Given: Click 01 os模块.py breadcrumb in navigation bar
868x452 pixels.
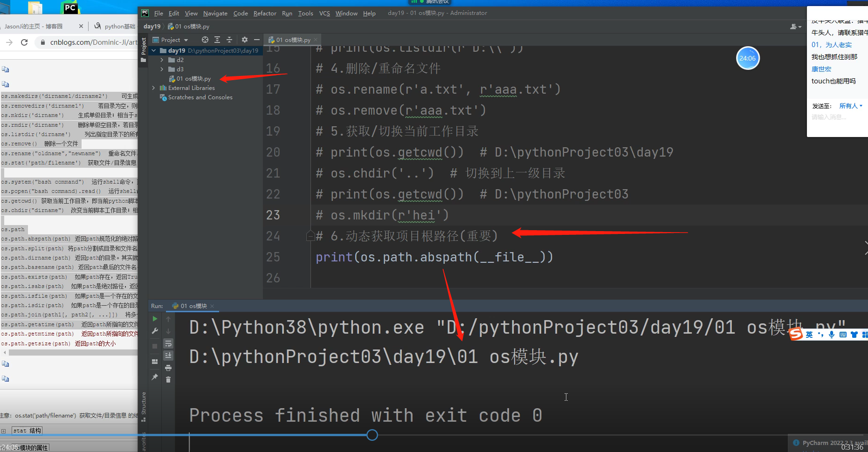Looking at the screenshot, I should click(189, 27).
